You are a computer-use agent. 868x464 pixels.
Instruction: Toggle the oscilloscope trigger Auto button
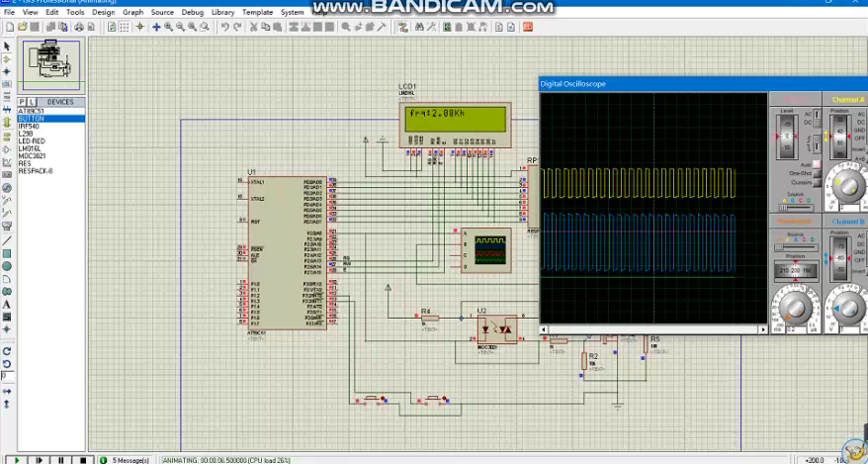pyautogui.click(x=817, y=165)
